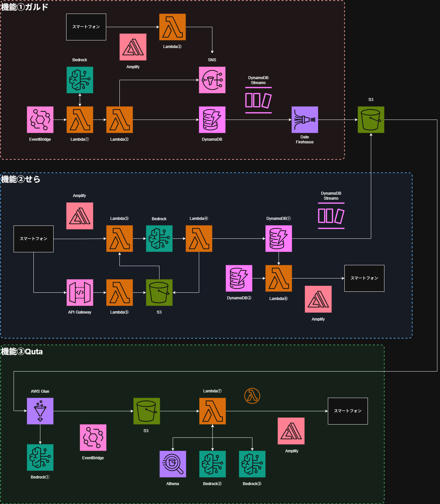440x504 pixels.
Task: Select the EventBridge icon in 機能③Quta section
Action: [93, 437]
